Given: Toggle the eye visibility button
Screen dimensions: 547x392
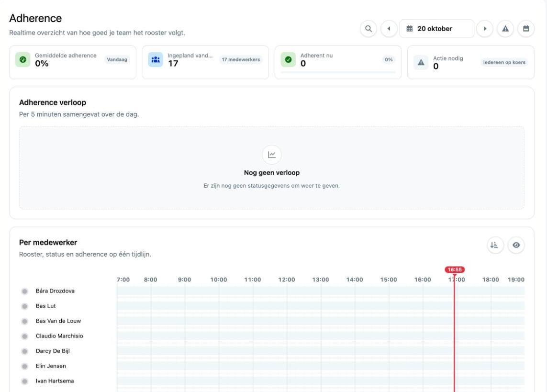Looking at the screenshot, I should coord(516,245).
